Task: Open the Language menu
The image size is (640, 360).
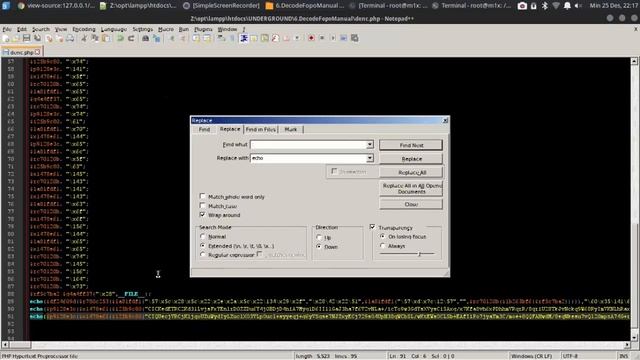Action: tap(113, 29)
